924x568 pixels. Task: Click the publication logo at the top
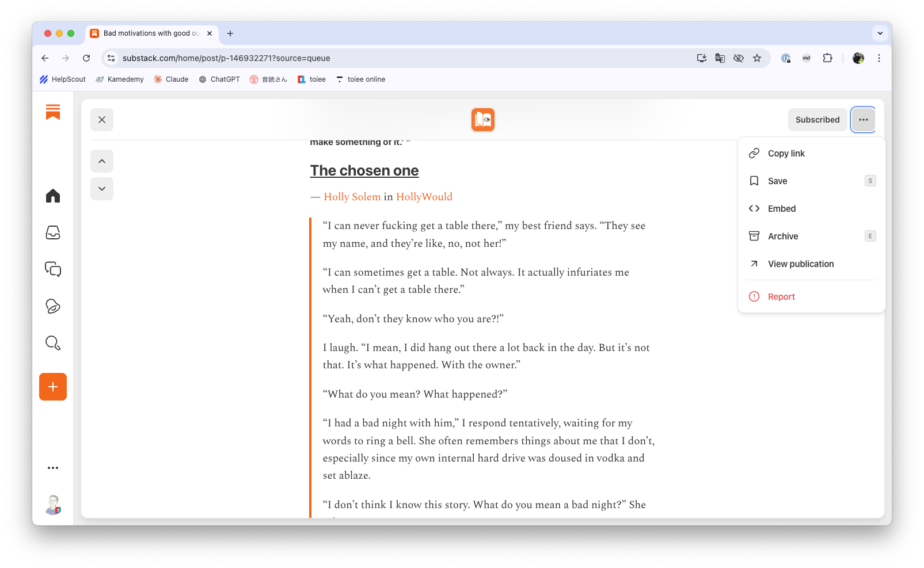[x=483, y=120]
